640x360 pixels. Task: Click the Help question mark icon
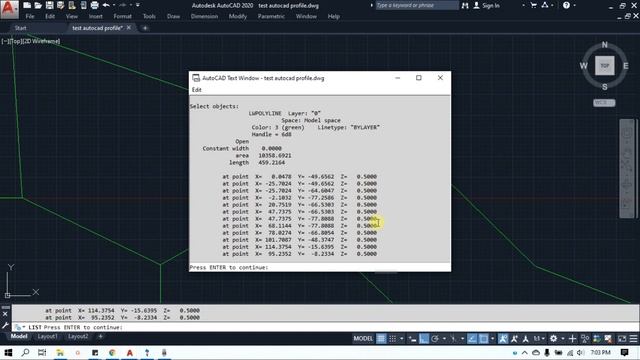[566, 5]
